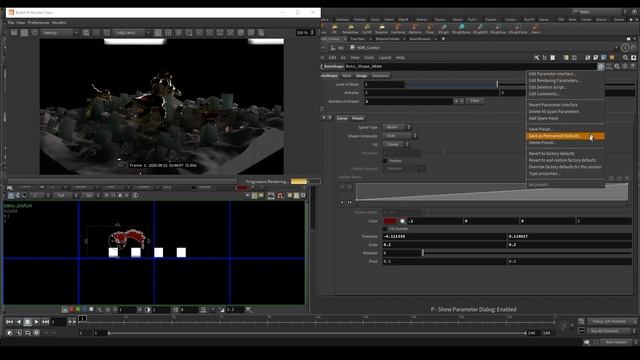Play forward in the timeline
The width and height of the screenshot is (640, 360).
(36, 322)
